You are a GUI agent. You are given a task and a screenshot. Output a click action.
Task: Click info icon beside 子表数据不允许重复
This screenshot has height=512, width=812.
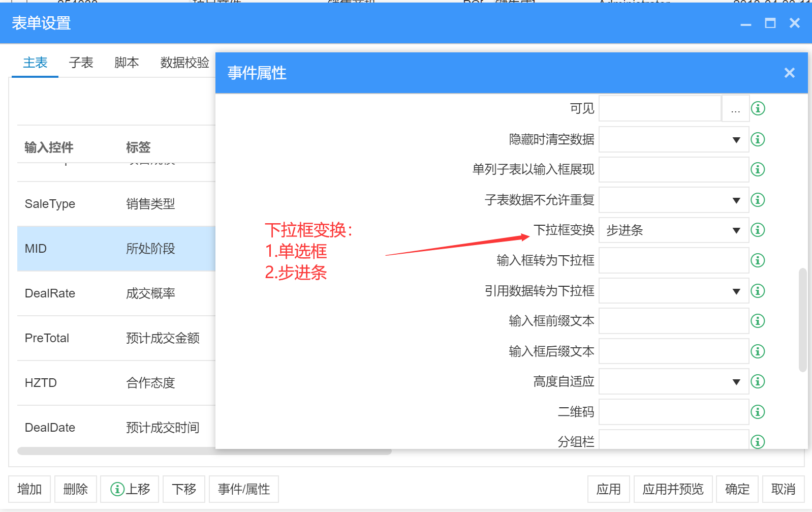[758, 200]
